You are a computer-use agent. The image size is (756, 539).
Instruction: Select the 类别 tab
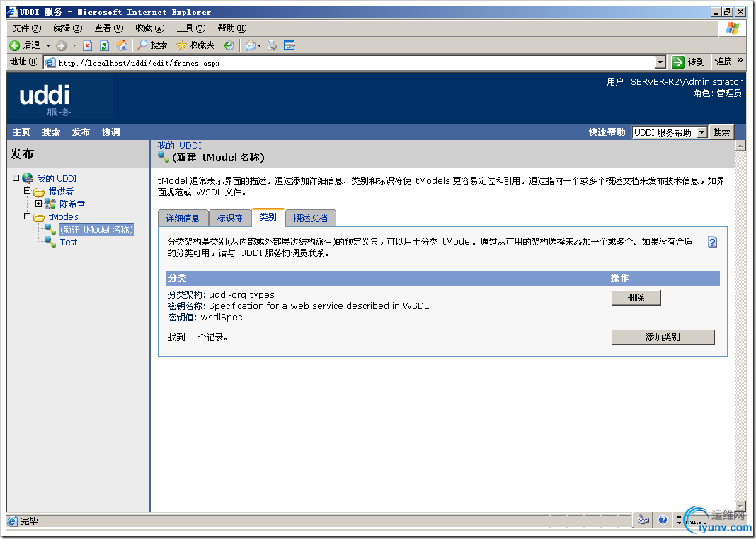(268, 217)
